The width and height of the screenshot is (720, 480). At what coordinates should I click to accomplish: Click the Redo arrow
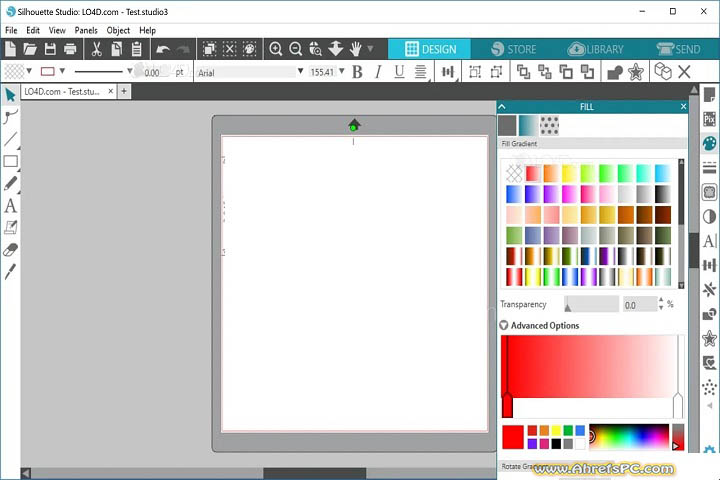coord(183,49)
